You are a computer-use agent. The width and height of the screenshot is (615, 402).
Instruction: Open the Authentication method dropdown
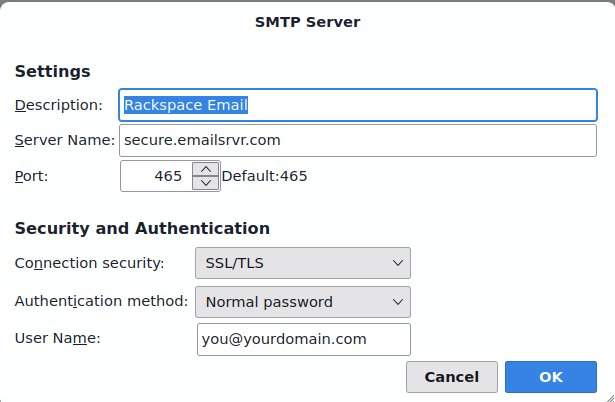pyautogui.click(x=303, y=302)
